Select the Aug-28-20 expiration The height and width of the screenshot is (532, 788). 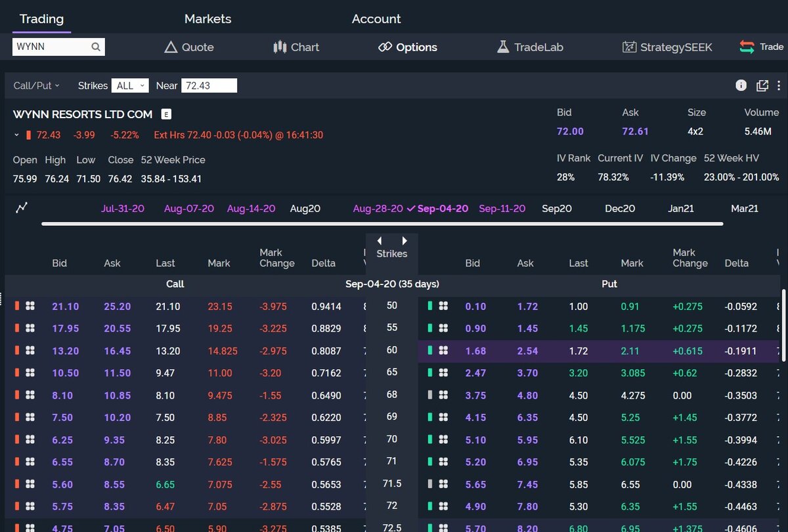click(378, 208)
